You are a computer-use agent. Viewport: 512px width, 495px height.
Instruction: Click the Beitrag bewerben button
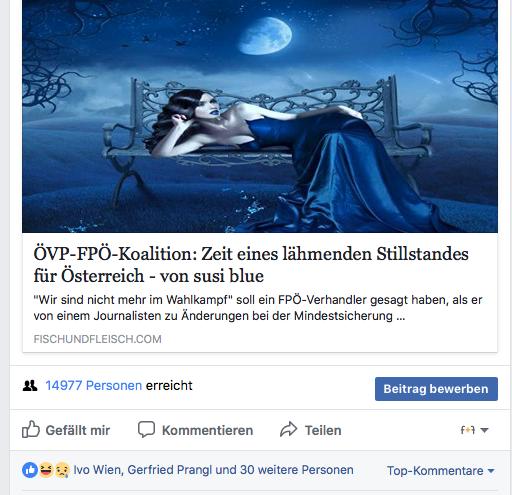coord(436,389)
